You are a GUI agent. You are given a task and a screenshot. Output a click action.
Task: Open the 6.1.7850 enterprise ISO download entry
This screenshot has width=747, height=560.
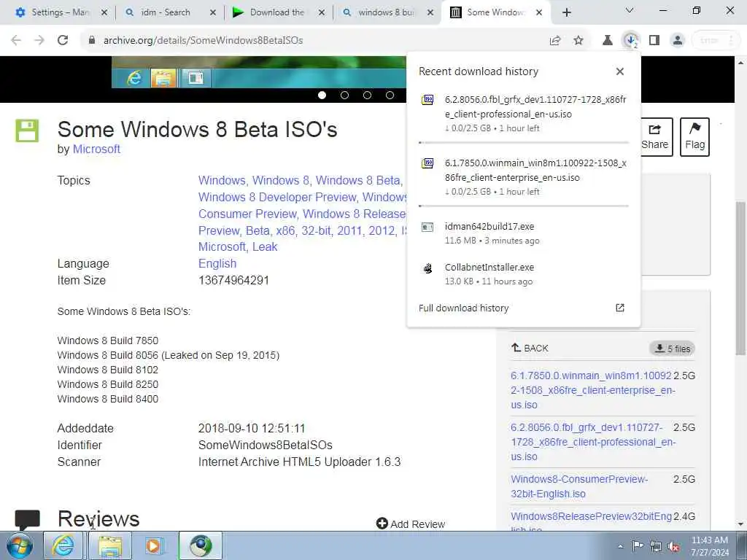point(524,177)
